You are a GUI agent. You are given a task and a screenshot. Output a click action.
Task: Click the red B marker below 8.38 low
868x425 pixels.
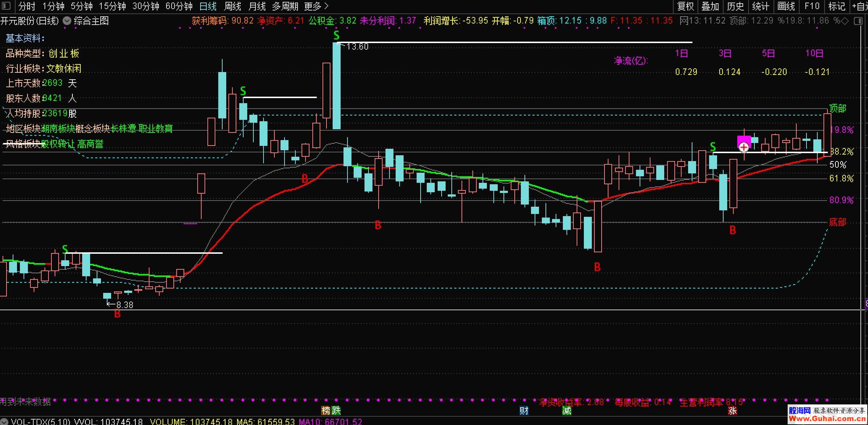pyautogui.click(x=117, y=314)
